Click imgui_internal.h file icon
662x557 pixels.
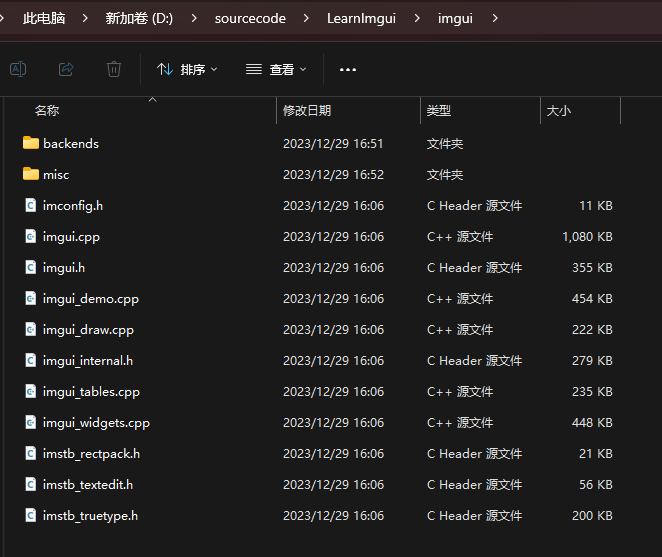pyautogui.click(x=31, y=360)
